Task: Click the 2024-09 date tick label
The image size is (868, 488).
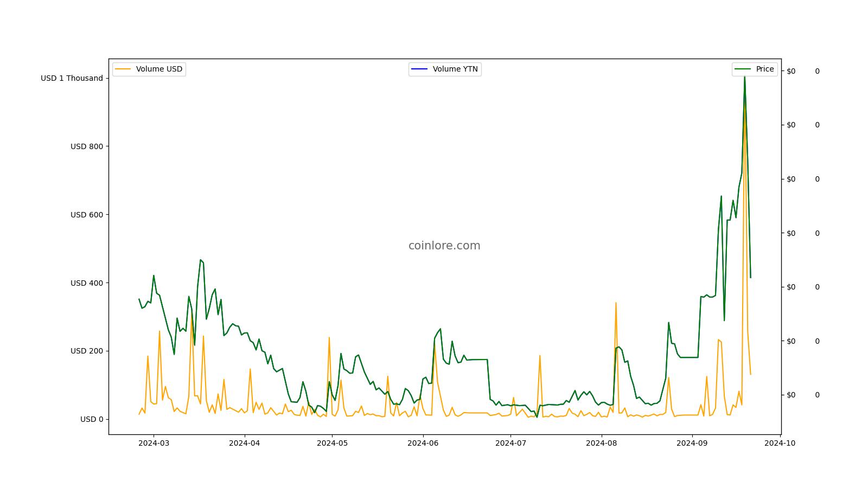Action: 692,443
